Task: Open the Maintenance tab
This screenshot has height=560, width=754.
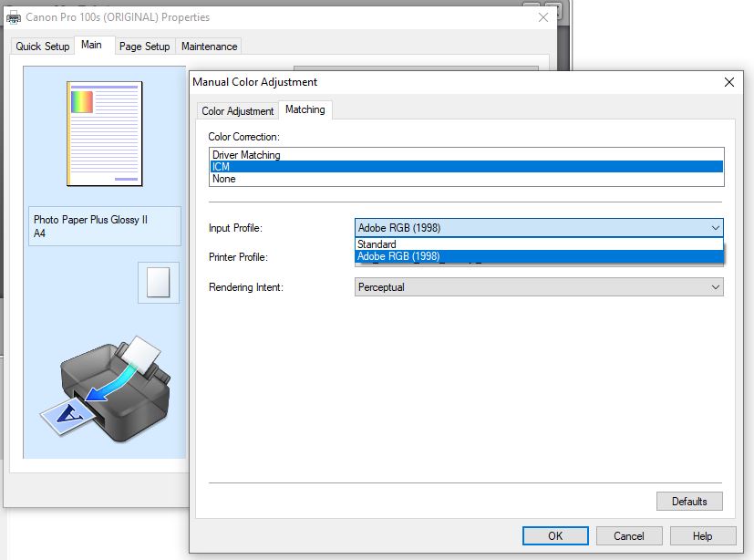Action: tap(209, 47)
